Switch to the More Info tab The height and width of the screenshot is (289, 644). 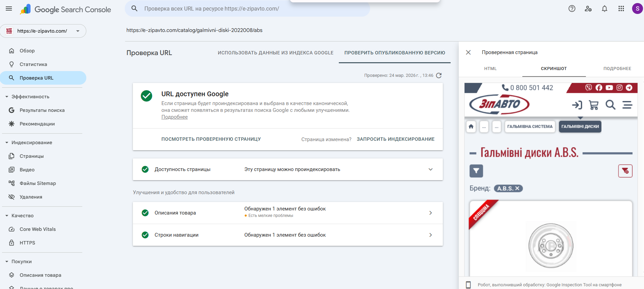point(617,69)
